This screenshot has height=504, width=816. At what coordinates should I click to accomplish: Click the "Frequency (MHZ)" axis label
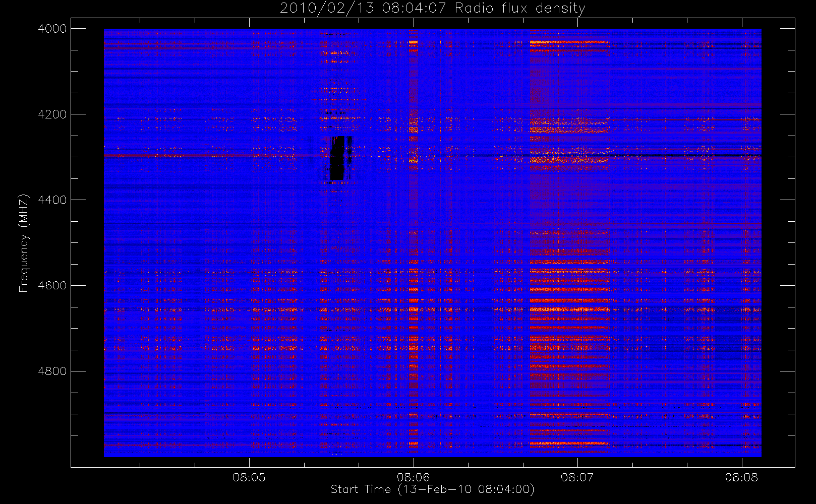23,243
